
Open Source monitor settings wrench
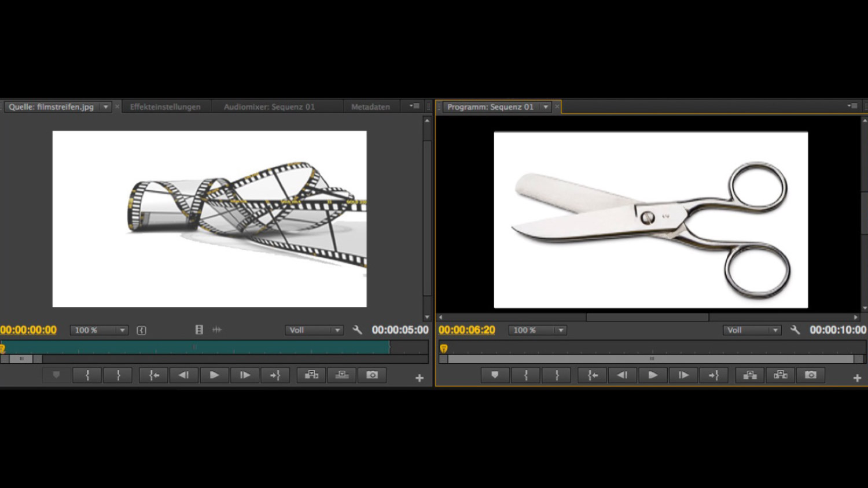coord(357,330)
